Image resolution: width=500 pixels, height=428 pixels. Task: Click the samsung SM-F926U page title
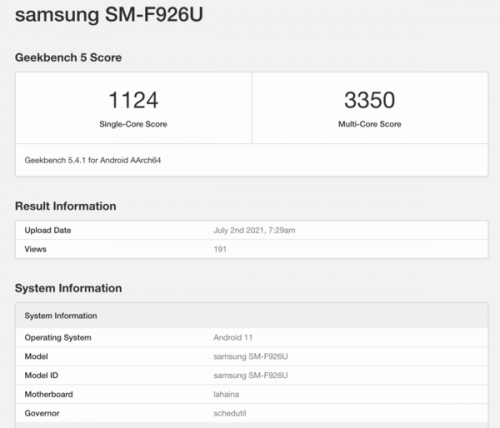tap(109, 15)
